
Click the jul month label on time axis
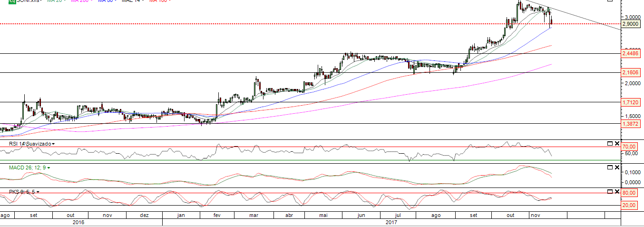(398, 215)
